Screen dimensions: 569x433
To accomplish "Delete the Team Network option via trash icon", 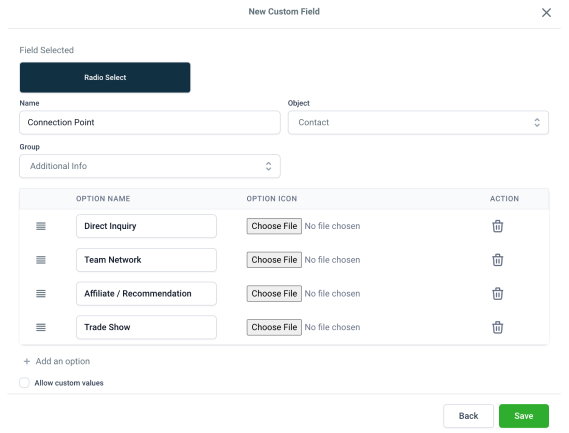I will click(x=498, y=260).
